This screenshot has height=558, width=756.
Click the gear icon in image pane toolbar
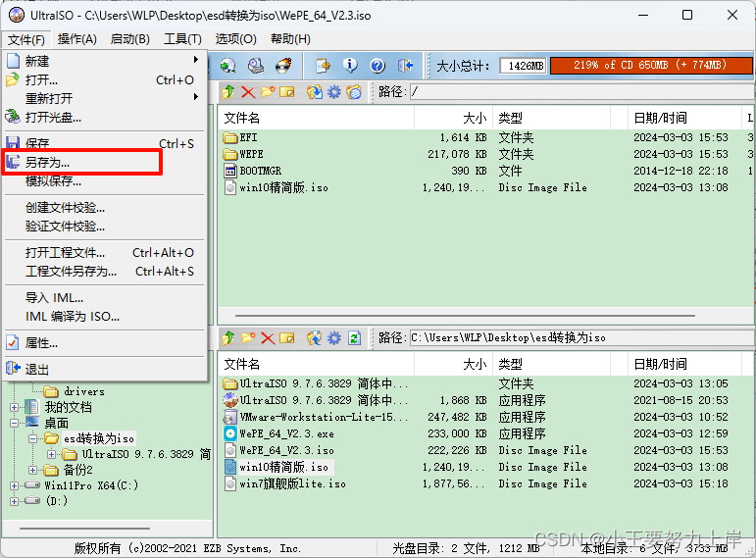pos(334,91)
